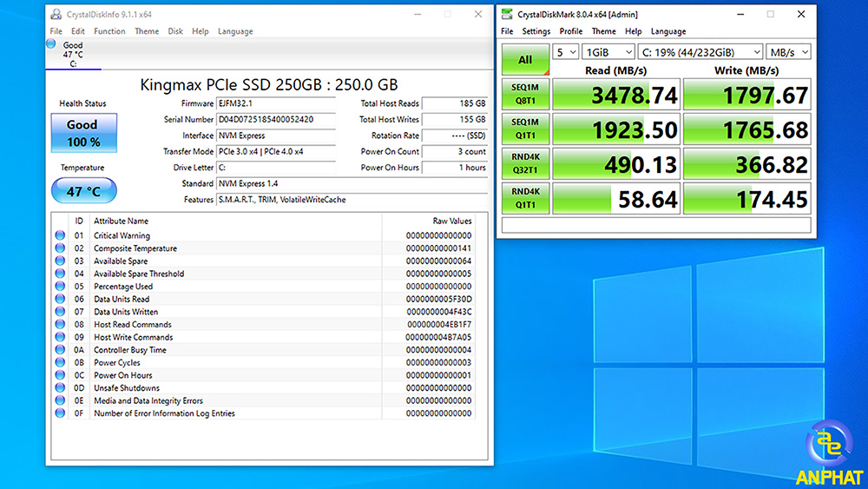This screenshot has width=868, height=489.
Task: Click Data Units Read status circle
Action: [x=60, y=299]
